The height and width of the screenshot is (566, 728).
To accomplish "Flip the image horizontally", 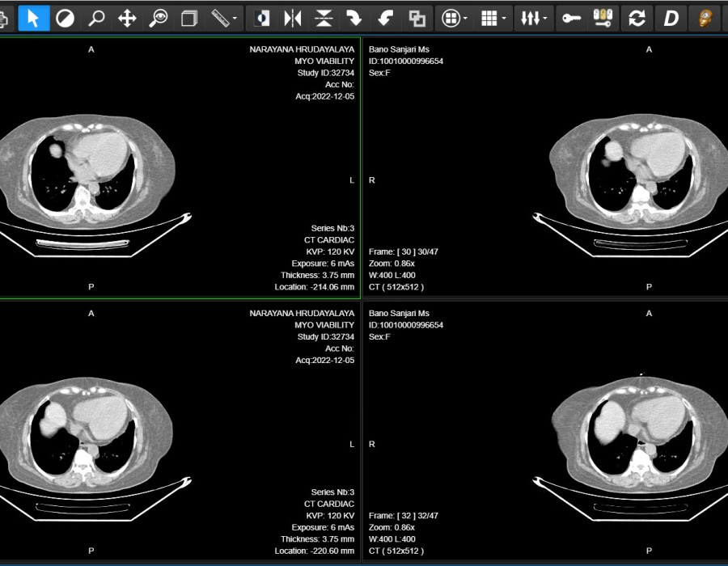I will pos(293,18).
